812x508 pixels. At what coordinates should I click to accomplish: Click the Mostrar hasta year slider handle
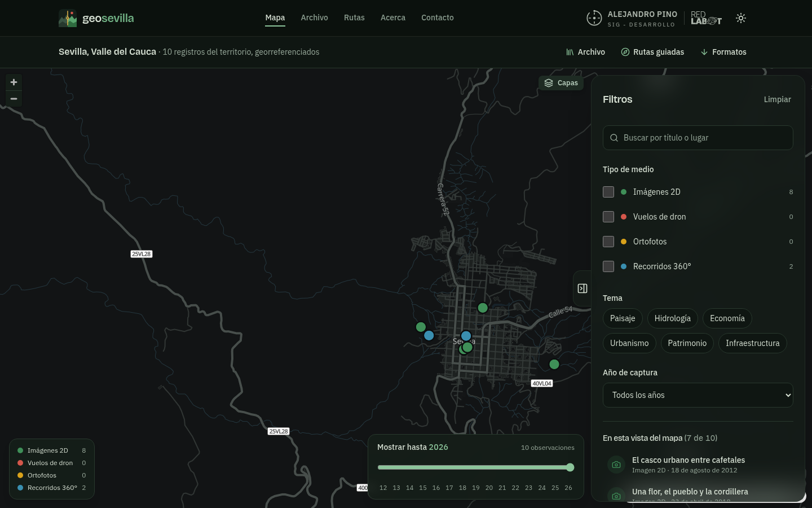(x=570, y=467)
